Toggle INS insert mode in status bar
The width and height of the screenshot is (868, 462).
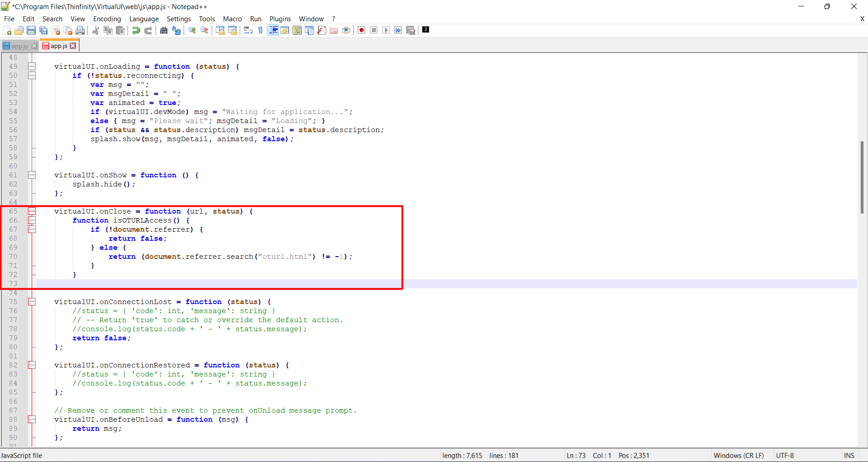(x=849, y=456)
